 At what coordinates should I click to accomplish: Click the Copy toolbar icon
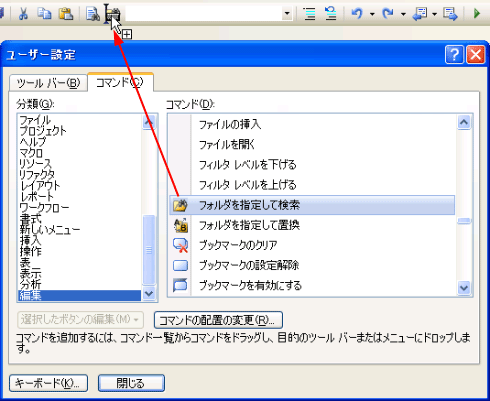point(44,14)
